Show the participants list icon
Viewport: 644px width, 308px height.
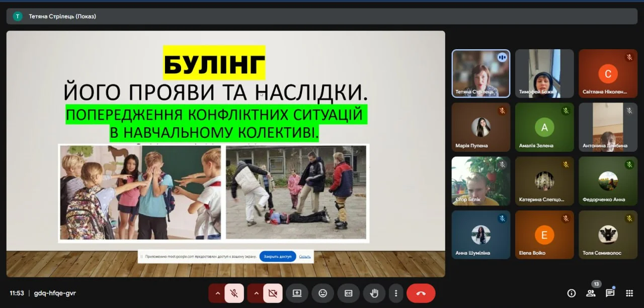coord(591,293)
